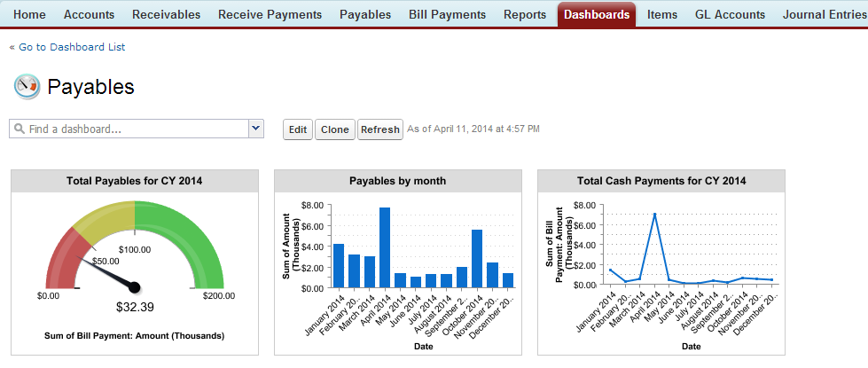Open the Home tab
Screen dimensions: 868x368
[30, 14]
